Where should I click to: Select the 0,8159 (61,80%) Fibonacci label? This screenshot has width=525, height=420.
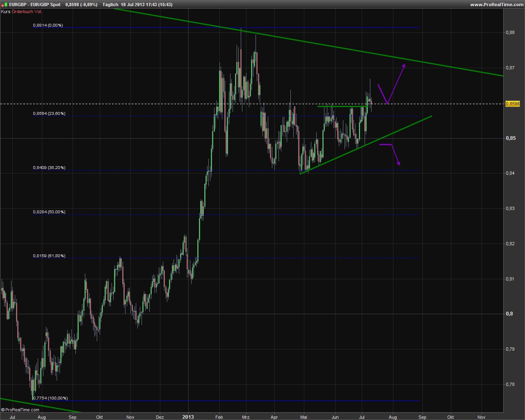point(49,256)
